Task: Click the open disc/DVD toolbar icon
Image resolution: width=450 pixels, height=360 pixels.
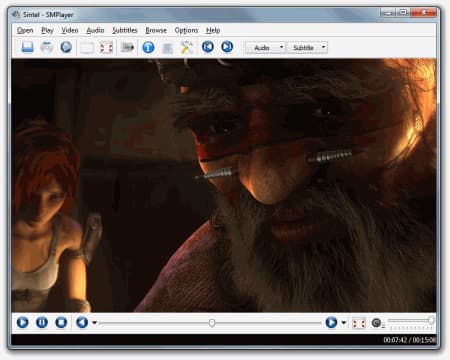Action: pyautogui.click(x=47, y=47)
